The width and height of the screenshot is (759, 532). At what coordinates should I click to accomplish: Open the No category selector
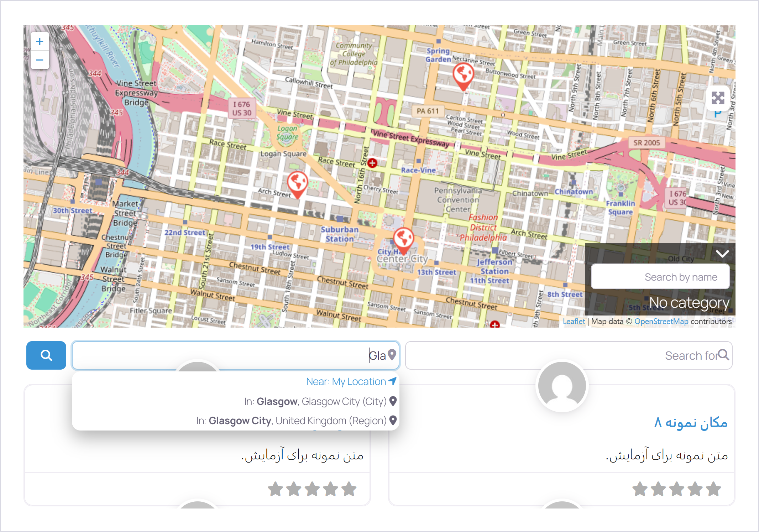[689, 302]
